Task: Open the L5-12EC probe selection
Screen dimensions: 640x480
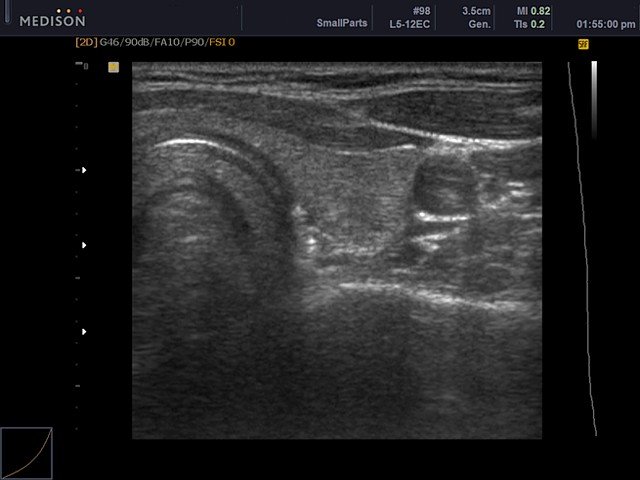Action: click(x=410, y=23)
